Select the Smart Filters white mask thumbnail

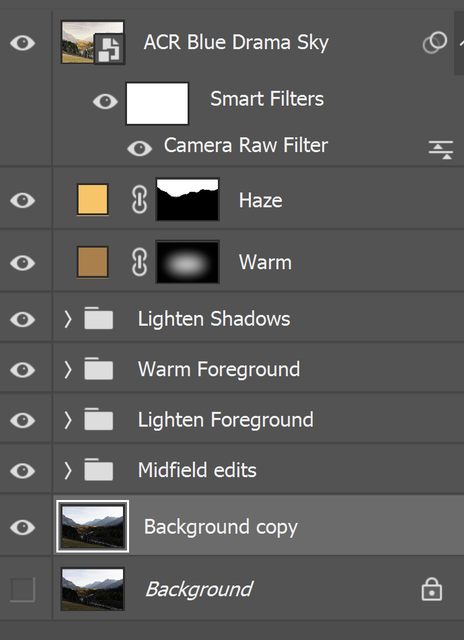pyautogui.click(x=157, y=103)
